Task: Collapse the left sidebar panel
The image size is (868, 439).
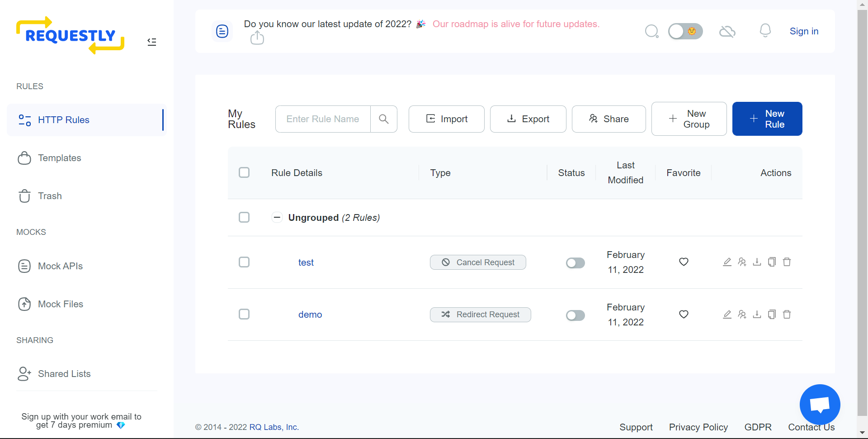Action: (151, 42)
